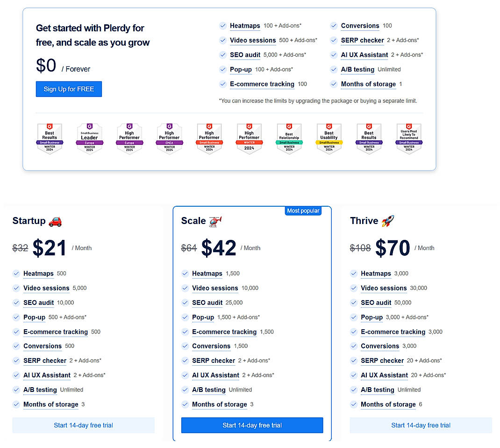
Task: Click the Months of storage link in Startup
Action: 50,404
